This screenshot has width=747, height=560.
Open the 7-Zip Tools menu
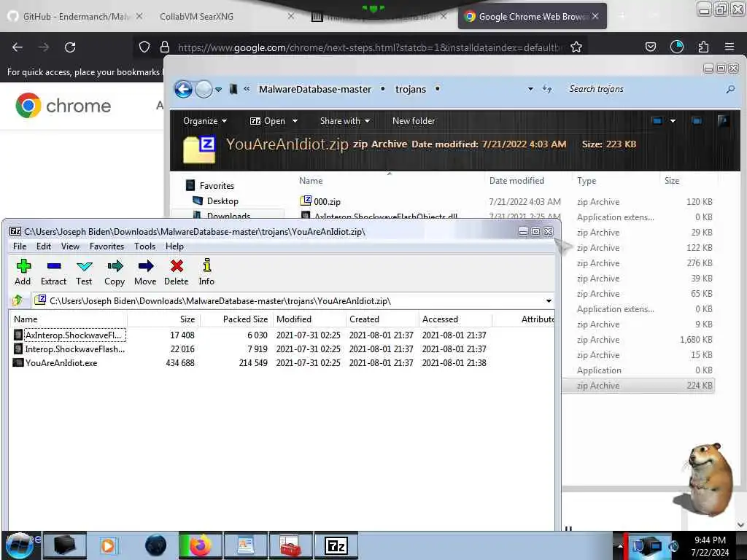145,246
